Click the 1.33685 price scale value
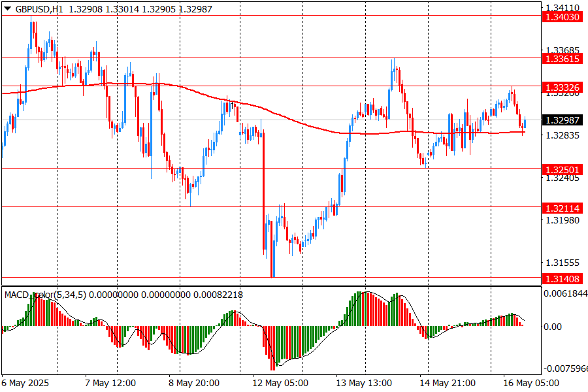This screenshot has width=588, height=392. tap(561, 50)
